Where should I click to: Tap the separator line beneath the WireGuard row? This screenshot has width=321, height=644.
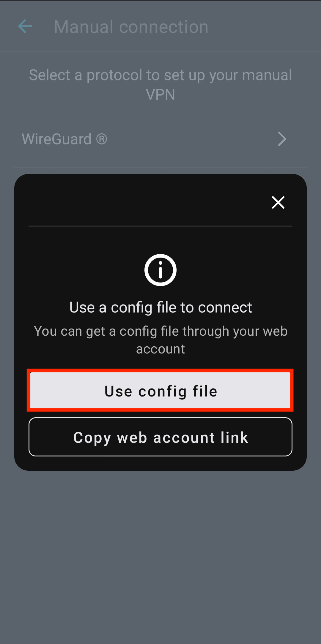pos(160,168)
